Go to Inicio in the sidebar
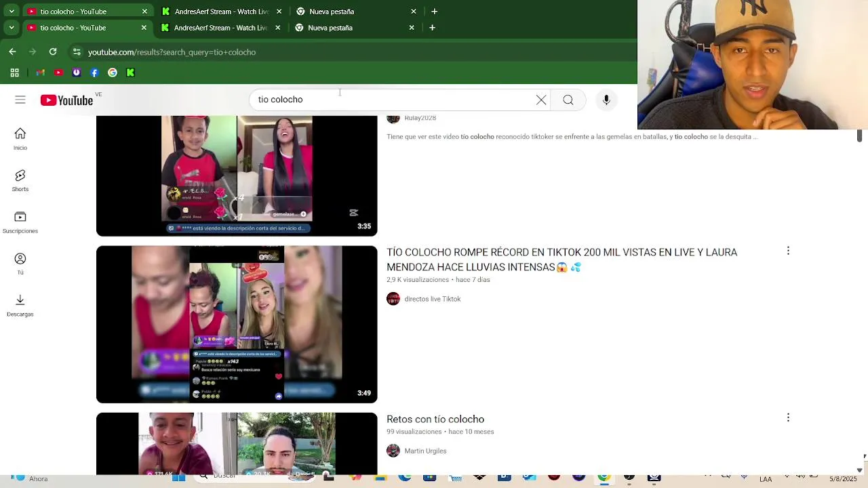Viewport: 868px width, 488px height. [x=20, y=139]
